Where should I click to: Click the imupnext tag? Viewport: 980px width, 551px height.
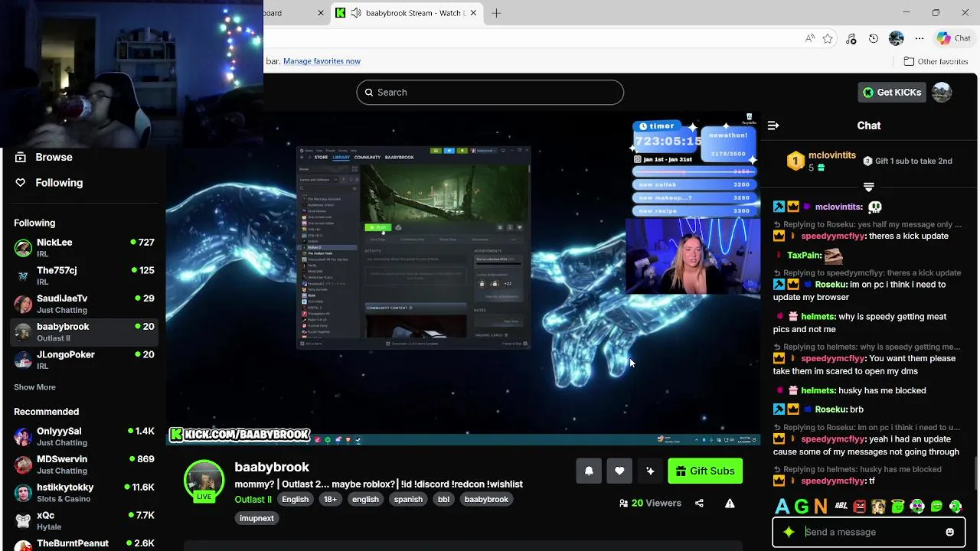coord(256,518)
